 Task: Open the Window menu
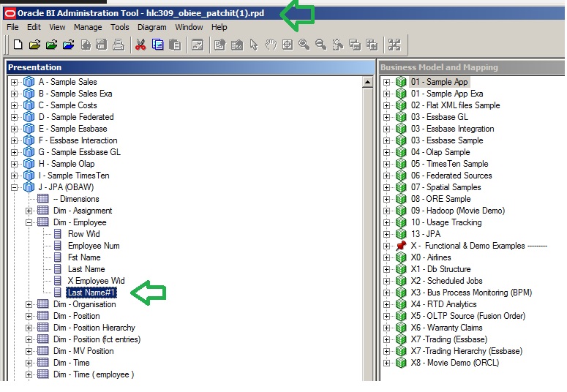pos(189,27)
